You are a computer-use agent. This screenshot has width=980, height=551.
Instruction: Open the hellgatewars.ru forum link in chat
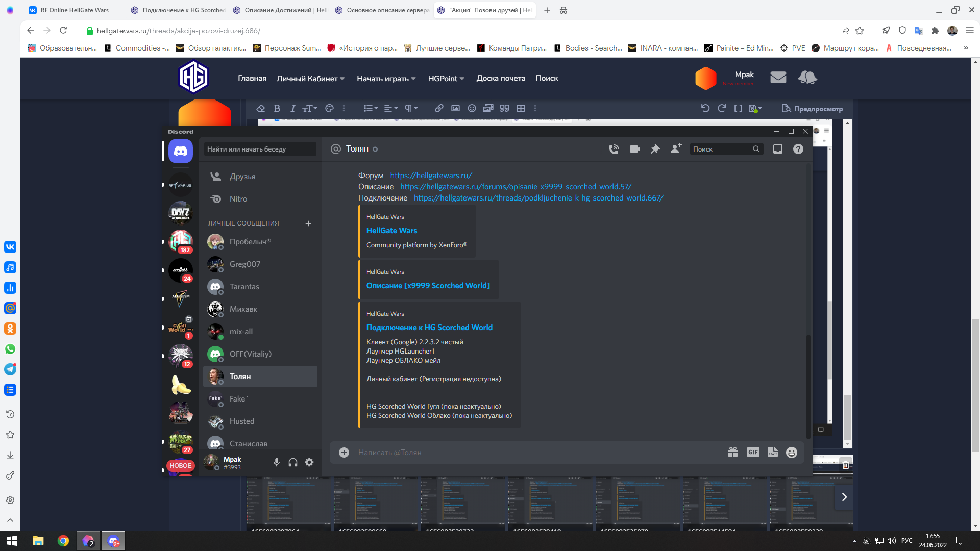431,176
